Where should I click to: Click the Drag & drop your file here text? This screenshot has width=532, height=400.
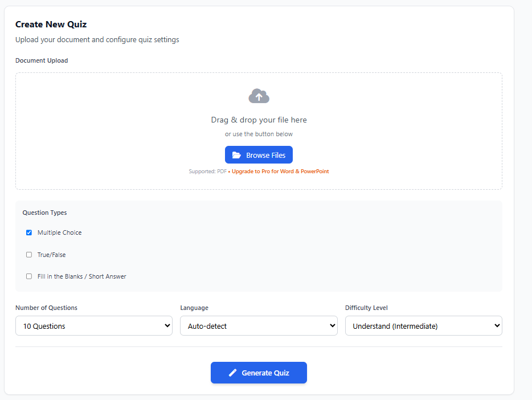point(259,120)
